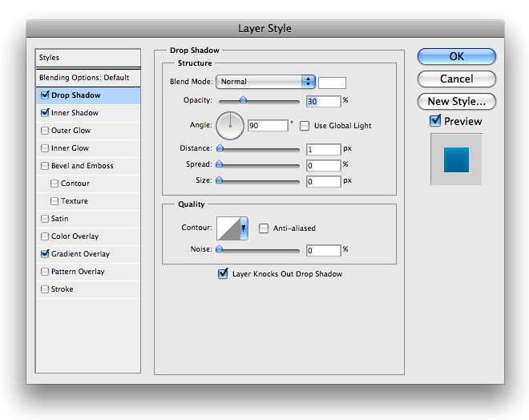Click the Size value field

324,181
